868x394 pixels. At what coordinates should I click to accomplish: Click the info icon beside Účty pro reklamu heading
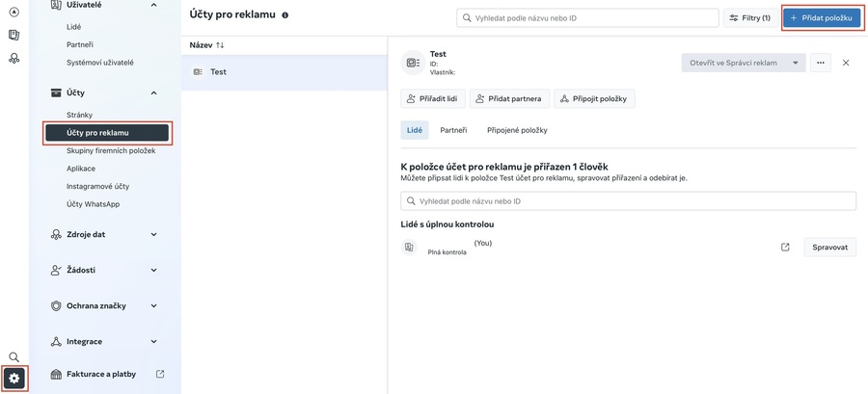pos(285,15)
